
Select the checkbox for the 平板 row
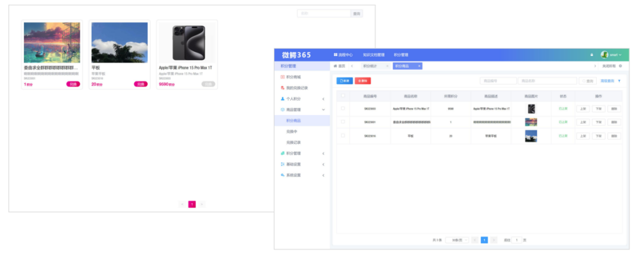[x=343, y=136]
